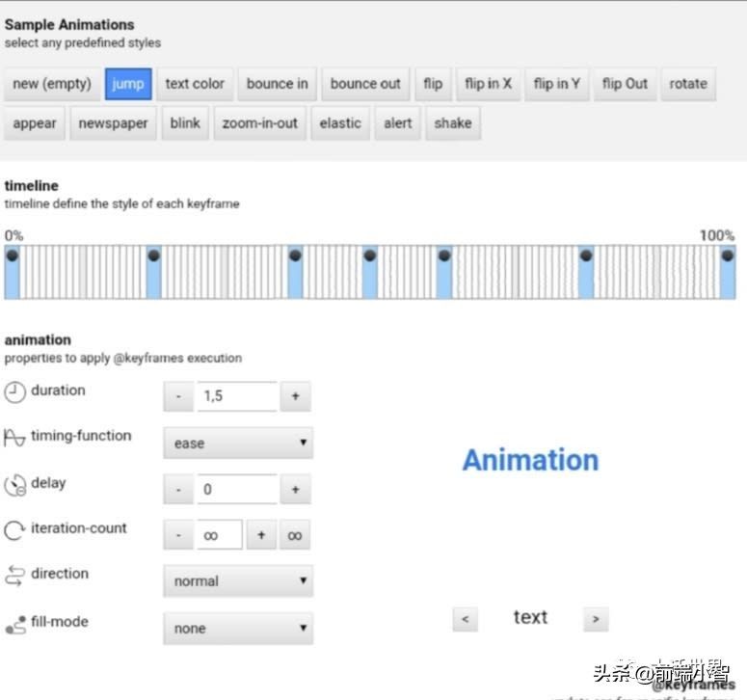Click the duration clock icon
The image size is (747, 700).
[x=15, y=391]
